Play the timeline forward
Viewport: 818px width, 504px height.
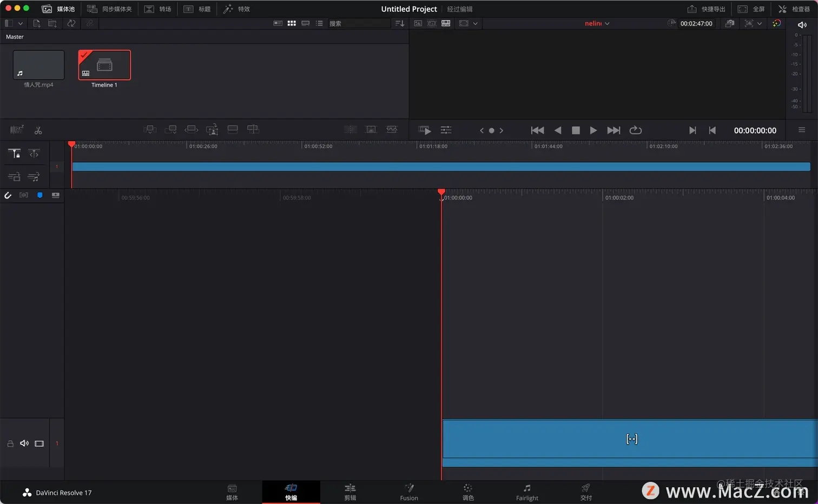(x=593, y=130)
